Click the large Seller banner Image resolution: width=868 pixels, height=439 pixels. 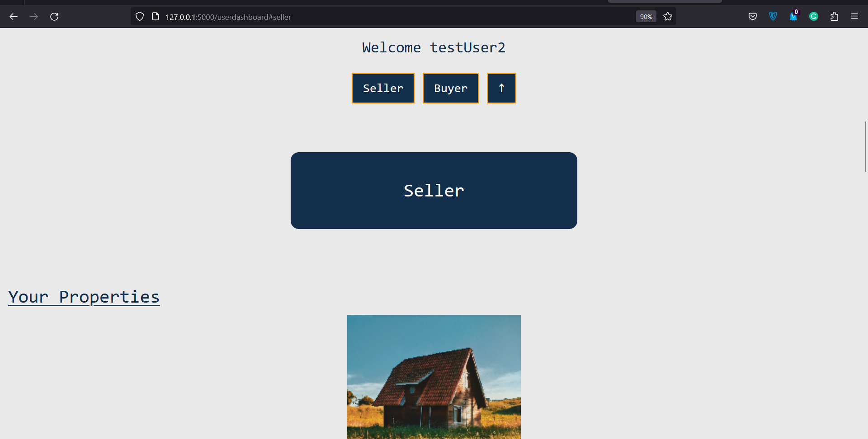tap(434, 191)
